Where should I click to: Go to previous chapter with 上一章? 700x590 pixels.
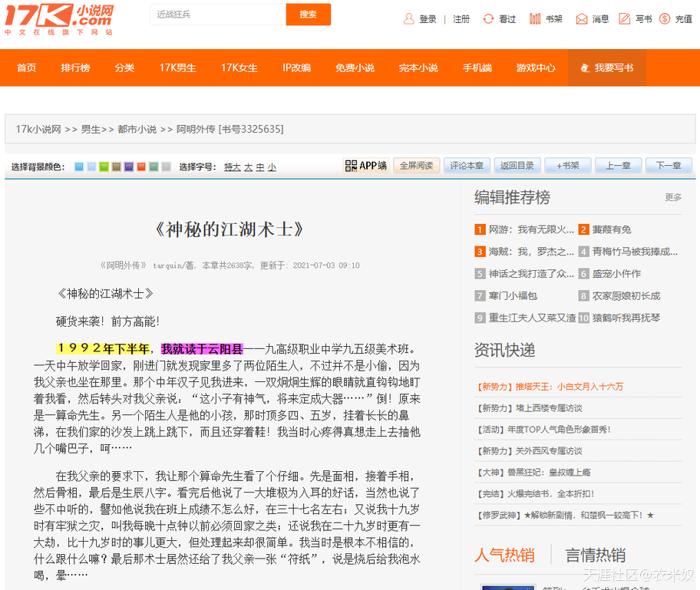[619, 166]
